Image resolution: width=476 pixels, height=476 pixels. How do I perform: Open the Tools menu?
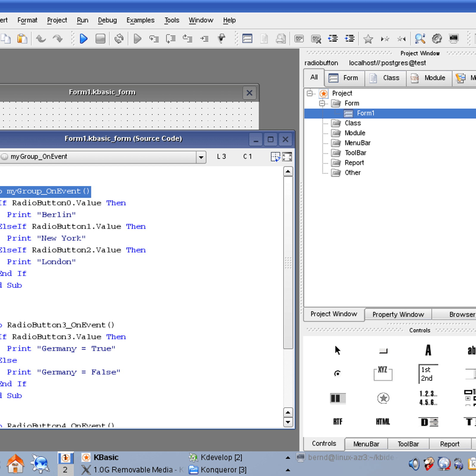tap(172, 20)
